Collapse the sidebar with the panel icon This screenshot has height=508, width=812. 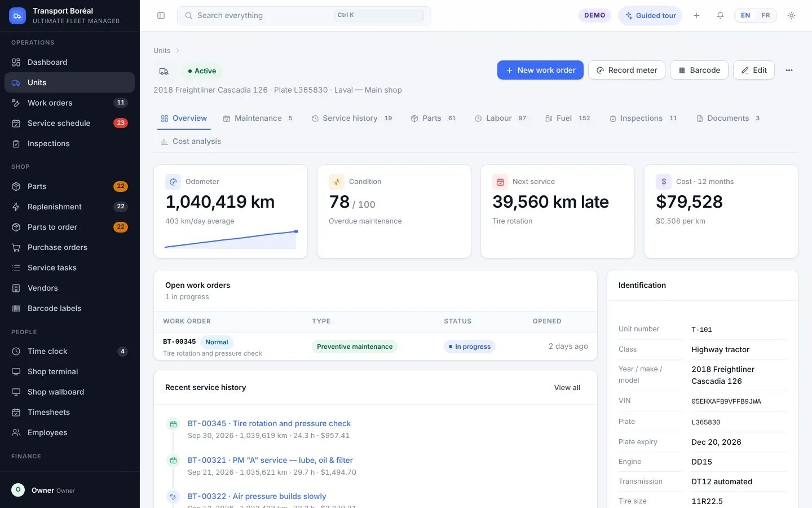point(161,16)
